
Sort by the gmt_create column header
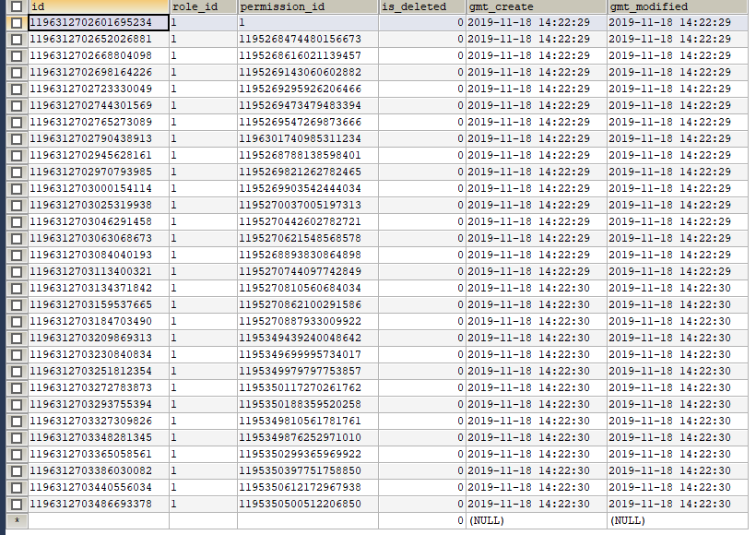click(537, 6)
